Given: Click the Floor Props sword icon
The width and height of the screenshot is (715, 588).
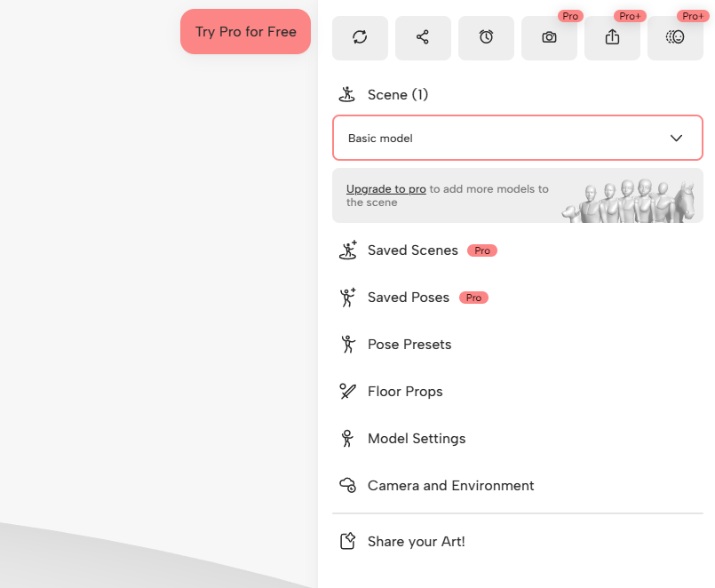Looking at the screenshot, I should pos(347,392).
